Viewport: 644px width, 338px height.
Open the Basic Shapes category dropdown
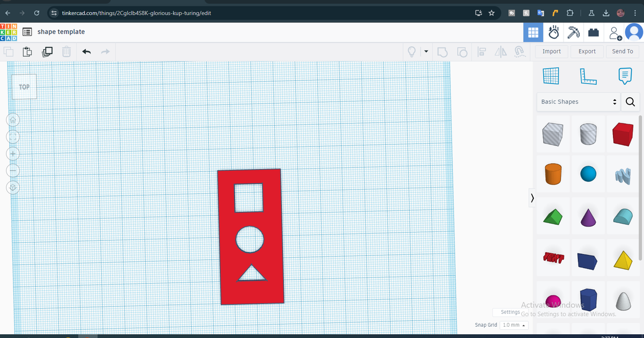click(x=578, y=101)
